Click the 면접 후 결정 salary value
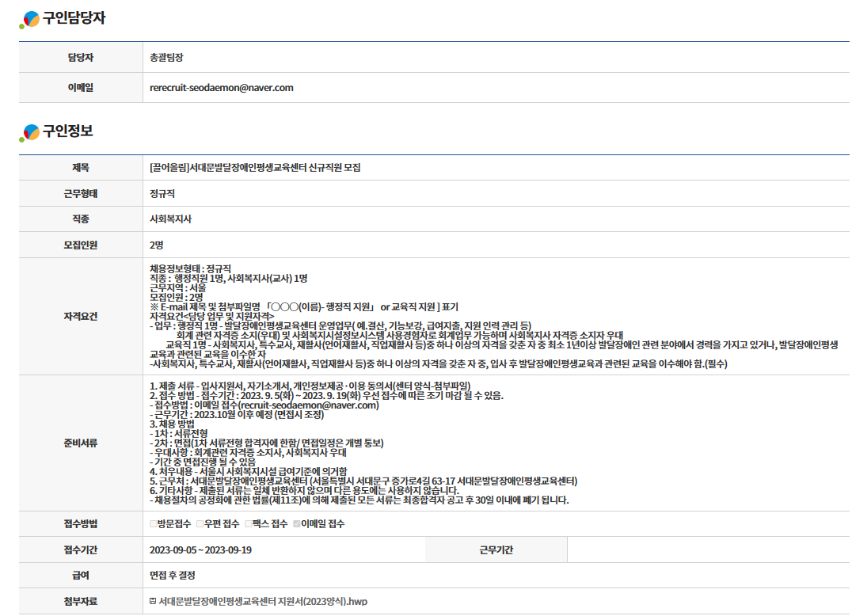852x616 pixels. 172,576
